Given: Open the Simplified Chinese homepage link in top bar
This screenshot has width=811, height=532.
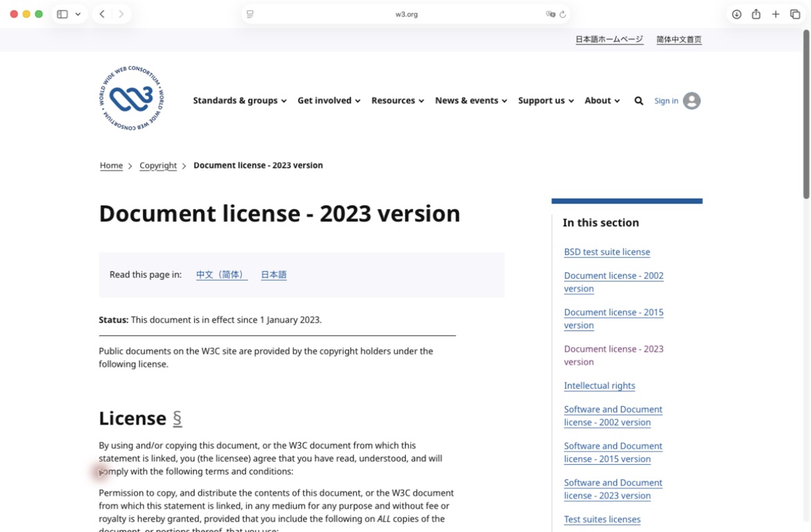Looking at the screenshot, I should [x=679, y=39].
